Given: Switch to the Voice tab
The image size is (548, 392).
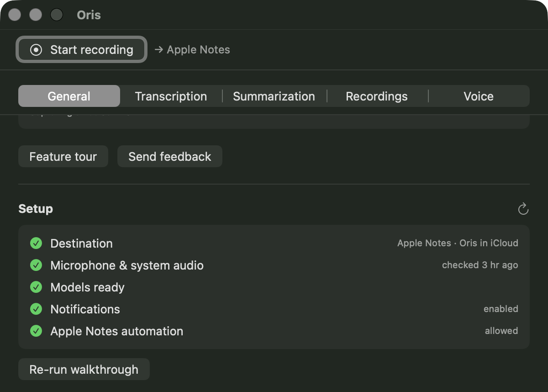Looking at the screenshot, I should tap(479, 96).
